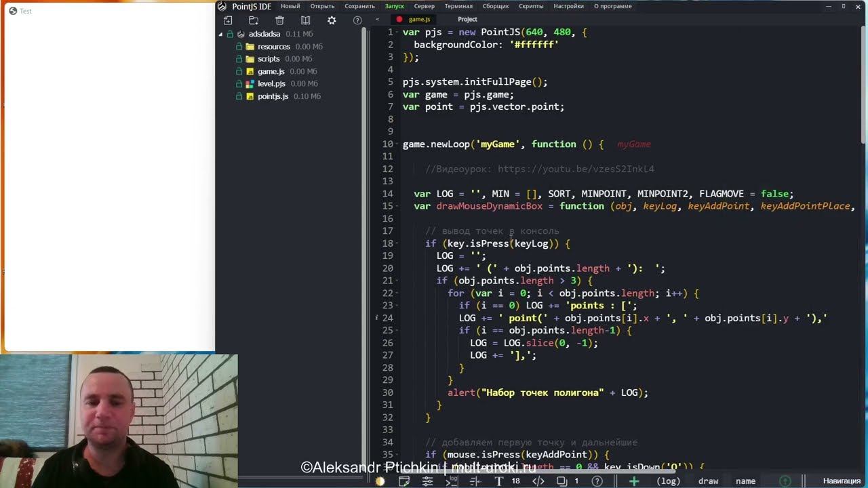Toggle the lock icon beside level.pjs

239,84
